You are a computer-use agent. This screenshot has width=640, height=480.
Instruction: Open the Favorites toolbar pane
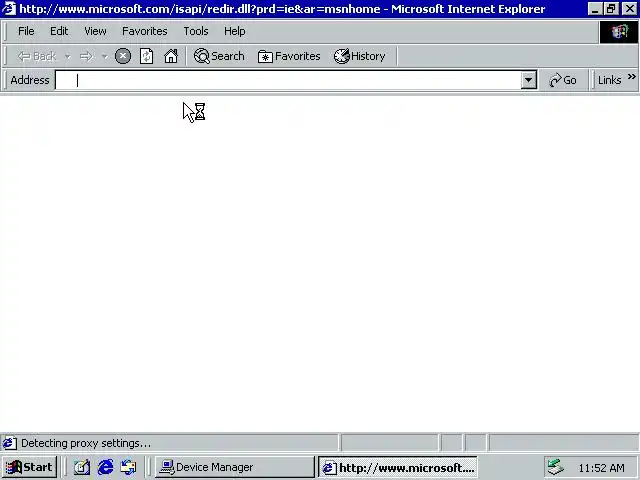click(289, 56)
